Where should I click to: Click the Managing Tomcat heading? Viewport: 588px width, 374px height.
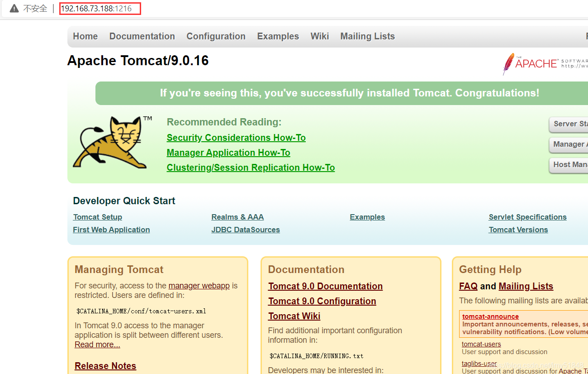pos(119,269)
